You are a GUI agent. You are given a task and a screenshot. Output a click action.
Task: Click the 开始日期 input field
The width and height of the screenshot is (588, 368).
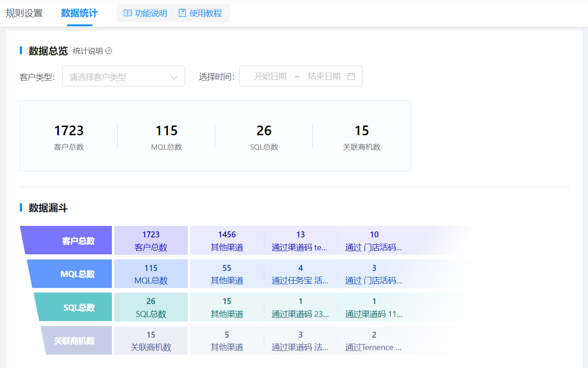pyautogui.click(x=270, y=76)
